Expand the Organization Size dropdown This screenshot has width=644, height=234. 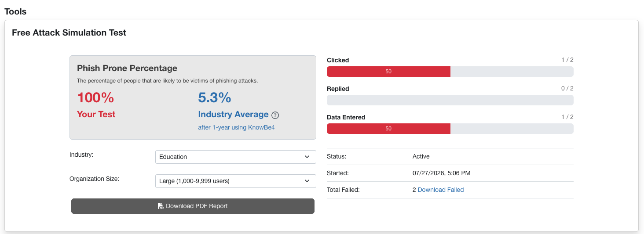(235, 181)
